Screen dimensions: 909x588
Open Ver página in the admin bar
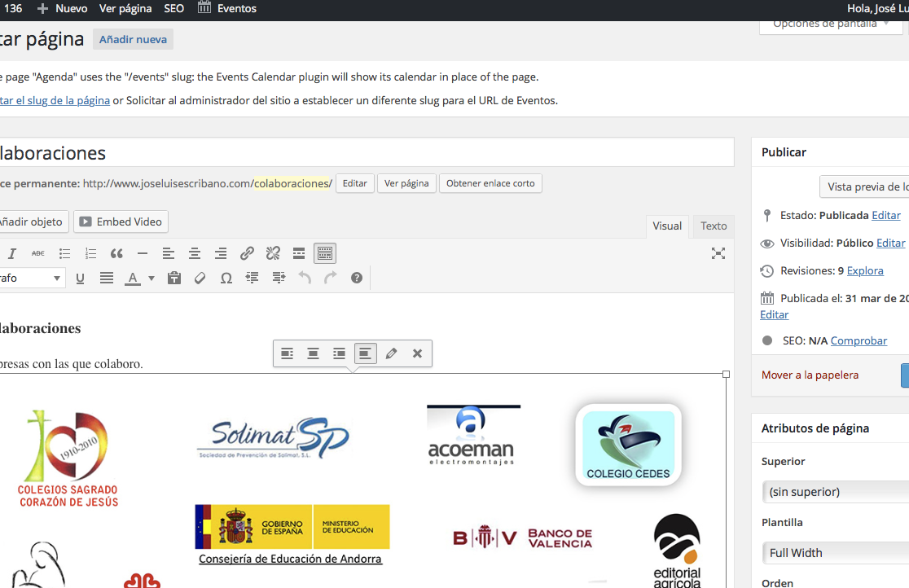coord(125,9)
